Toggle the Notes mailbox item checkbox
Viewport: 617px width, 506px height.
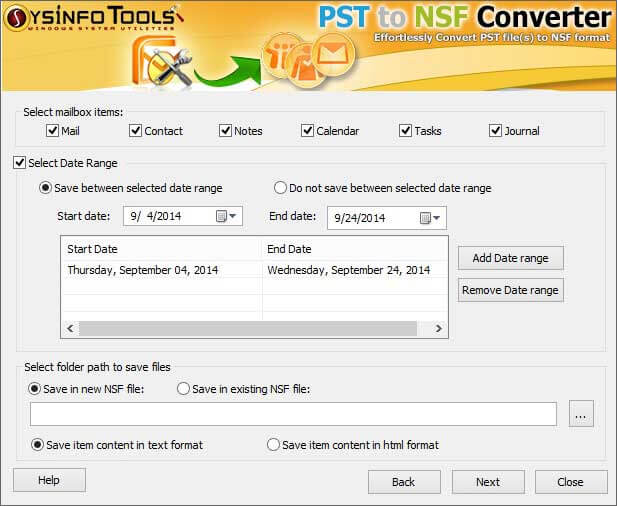[x=225, y=131]
